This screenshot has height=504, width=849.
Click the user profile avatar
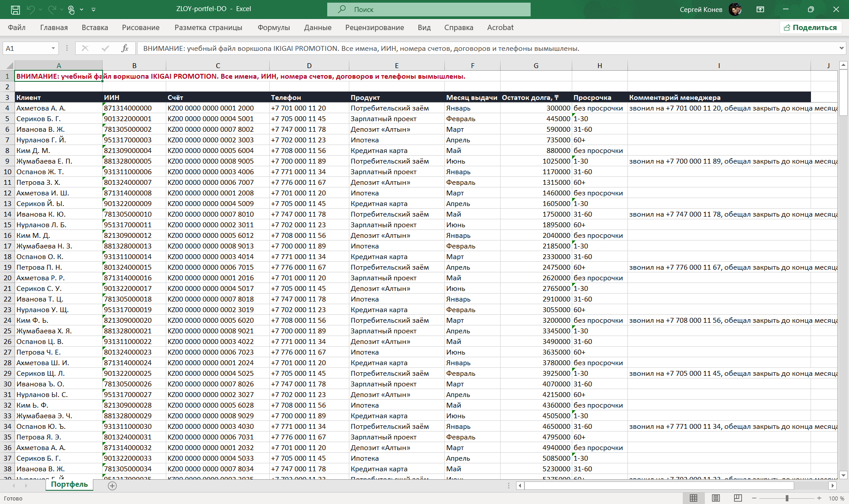point(735,9)
